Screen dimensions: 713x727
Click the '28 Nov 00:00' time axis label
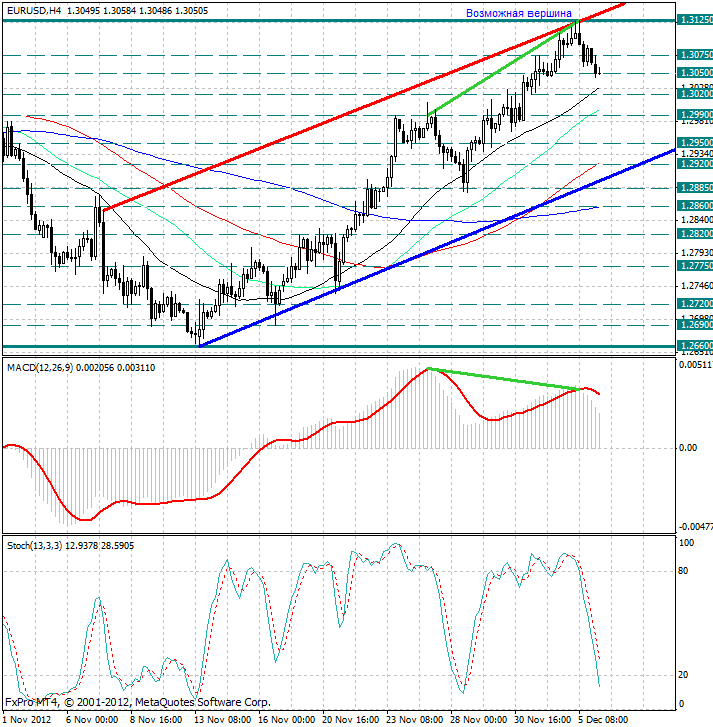pyautogui.click(x=478, y=720)
